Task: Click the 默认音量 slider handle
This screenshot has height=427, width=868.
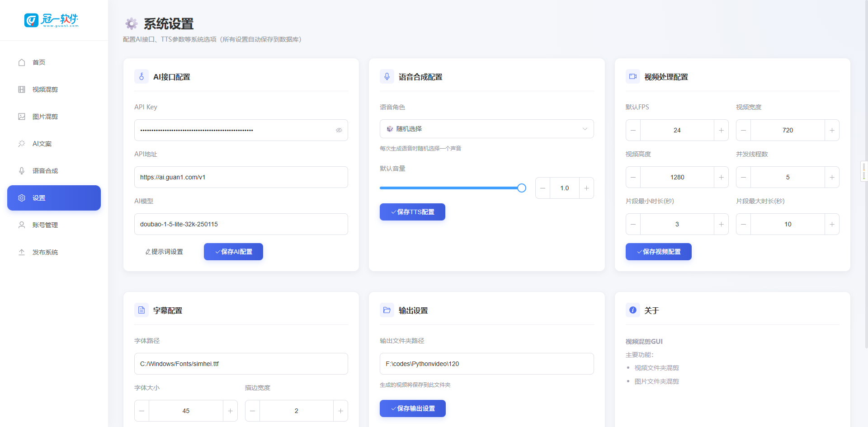Action: (522, 188)
